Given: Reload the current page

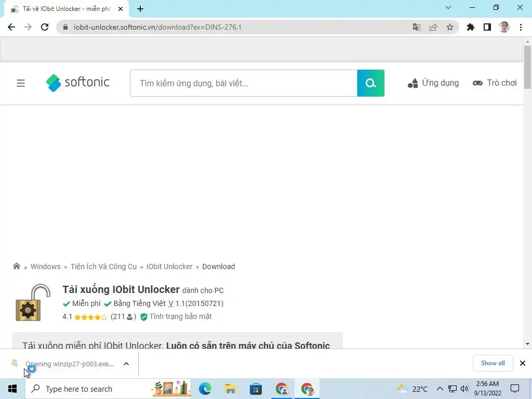Looking at the screenshot, I should pyautogui.click(x=45, y=27).
